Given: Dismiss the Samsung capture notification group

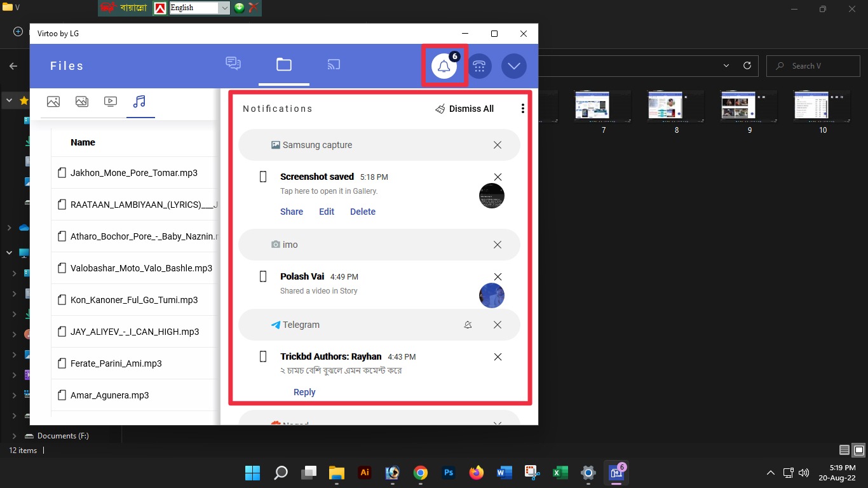Looking at the screenshot, I should pyautogui.click(x=498, y=145).
